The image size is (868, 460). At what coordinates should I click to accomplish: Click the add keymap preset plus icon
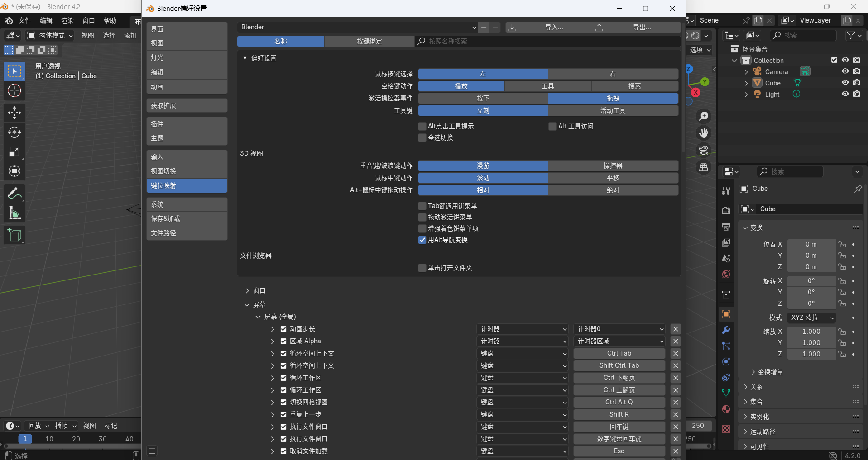click(484, 27)
